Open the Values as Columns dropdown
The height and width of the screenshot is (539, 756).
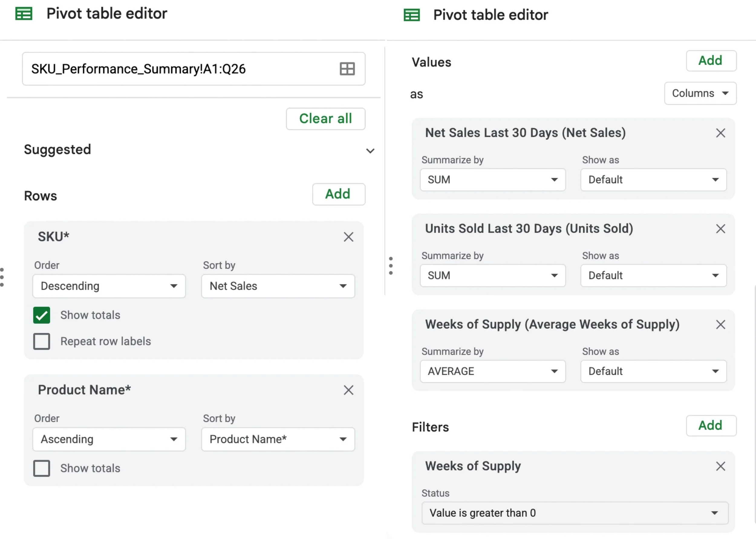click(x=700, y=93)
